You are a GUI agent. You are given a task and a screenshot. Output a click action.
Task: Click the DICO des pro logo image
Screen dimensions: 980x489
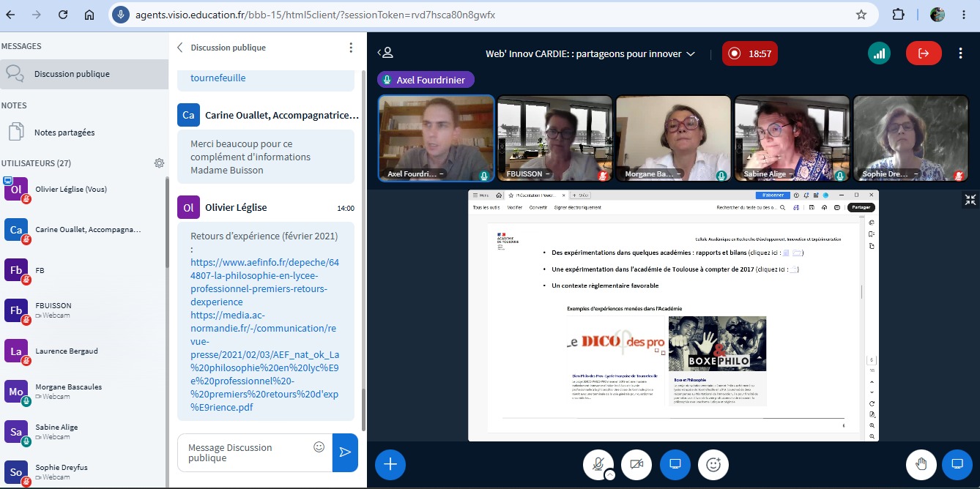tap(616, 342)
